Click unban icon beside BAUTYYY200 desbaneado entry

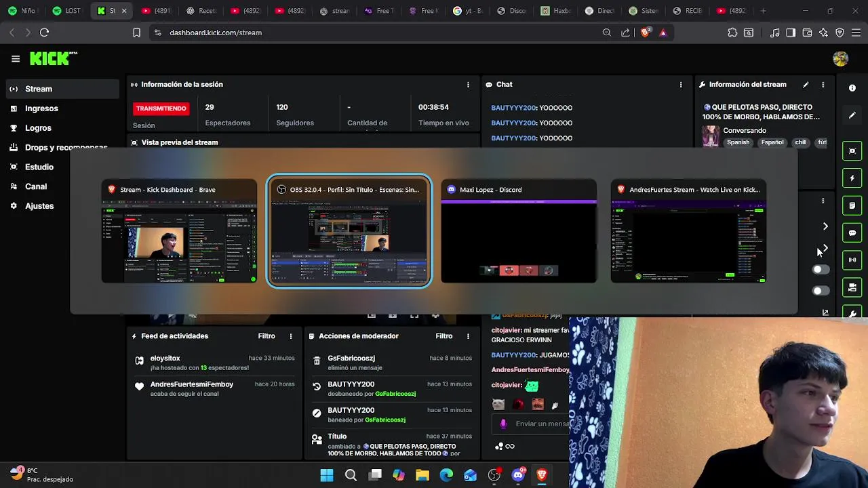(317, 386)
